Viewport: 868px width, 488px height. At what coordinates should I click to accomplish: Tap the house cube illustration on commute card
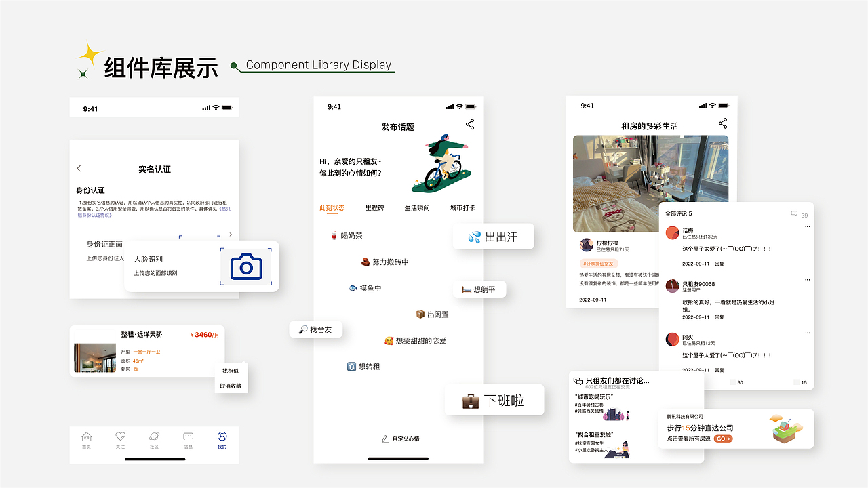pyautogui.click(x=787, y=429)
